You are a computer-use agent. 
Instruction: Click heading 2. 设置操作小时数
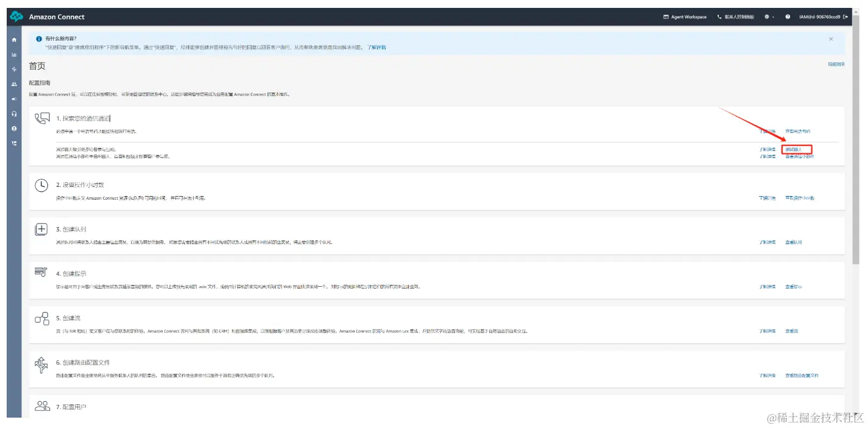coord(80,184)
